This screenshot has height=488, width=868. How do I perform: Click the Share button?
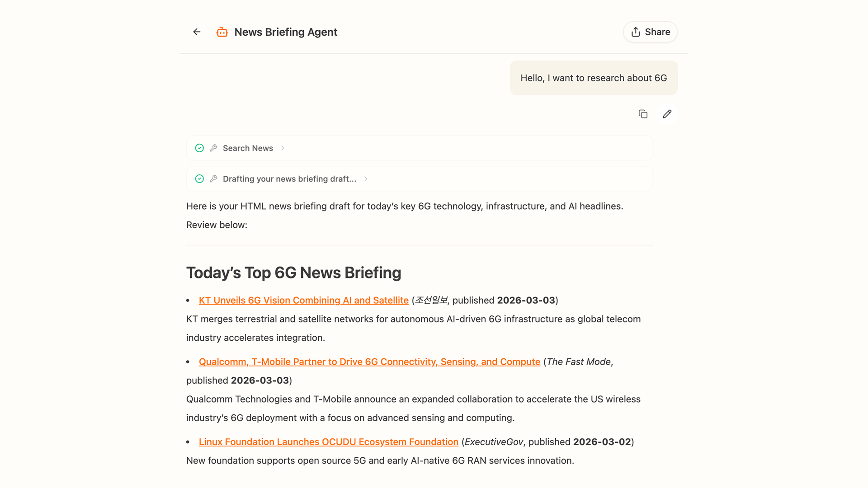coord(650,32)
